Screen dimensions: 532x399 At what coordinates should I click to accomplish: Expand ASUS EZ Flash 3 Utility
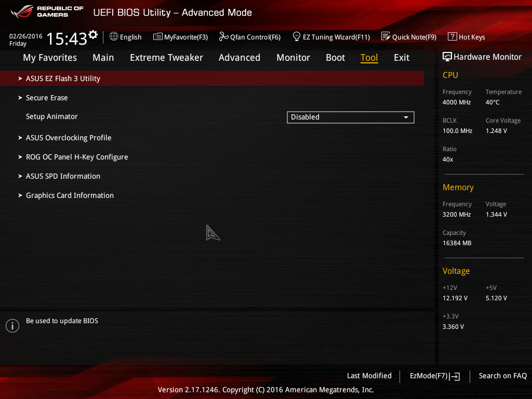tap(212, 78)
